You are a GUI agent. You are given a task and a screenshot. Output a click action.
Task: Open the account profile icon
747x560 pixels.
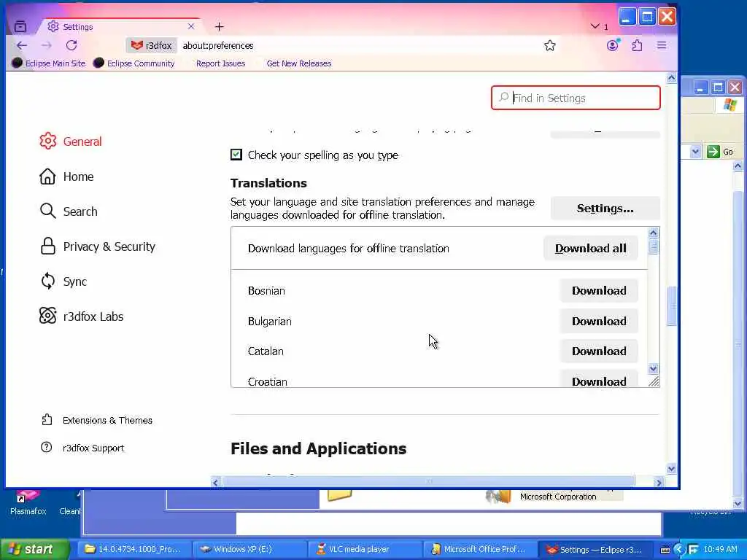[x=613, y=45]
